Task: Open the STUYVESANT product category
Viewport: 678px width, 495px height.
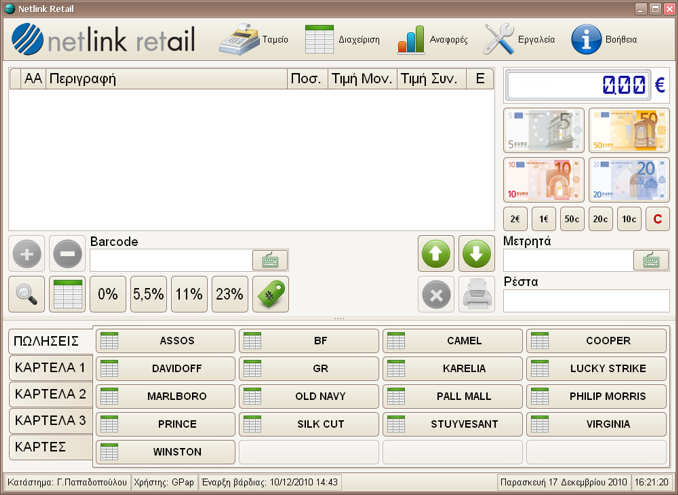Action: (x=452, y=424)
